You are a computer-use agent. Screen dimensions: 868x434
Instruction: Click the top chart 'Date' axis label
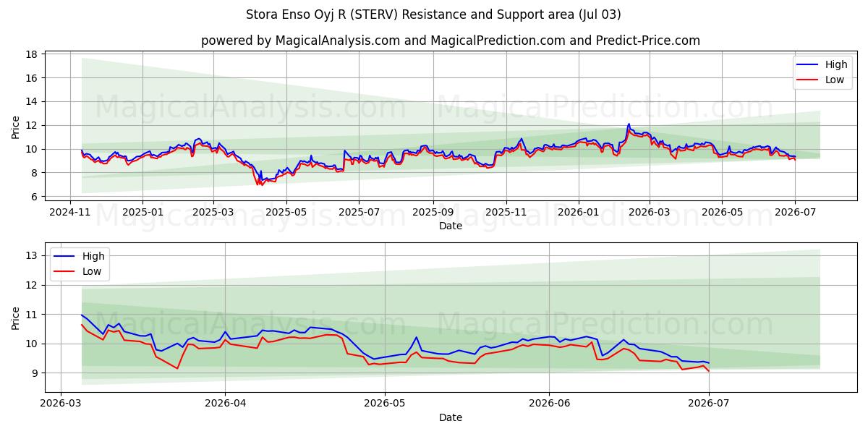451,226
